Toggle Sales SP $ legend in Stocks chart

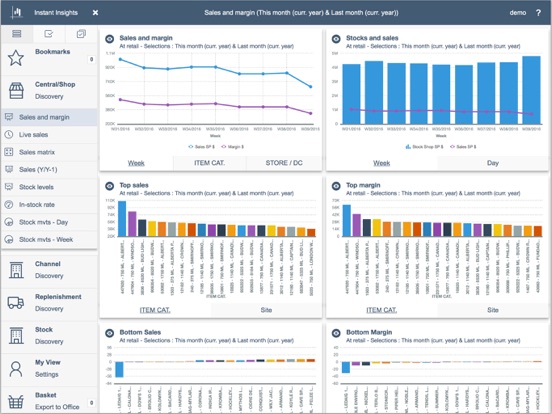pos(463,147)
